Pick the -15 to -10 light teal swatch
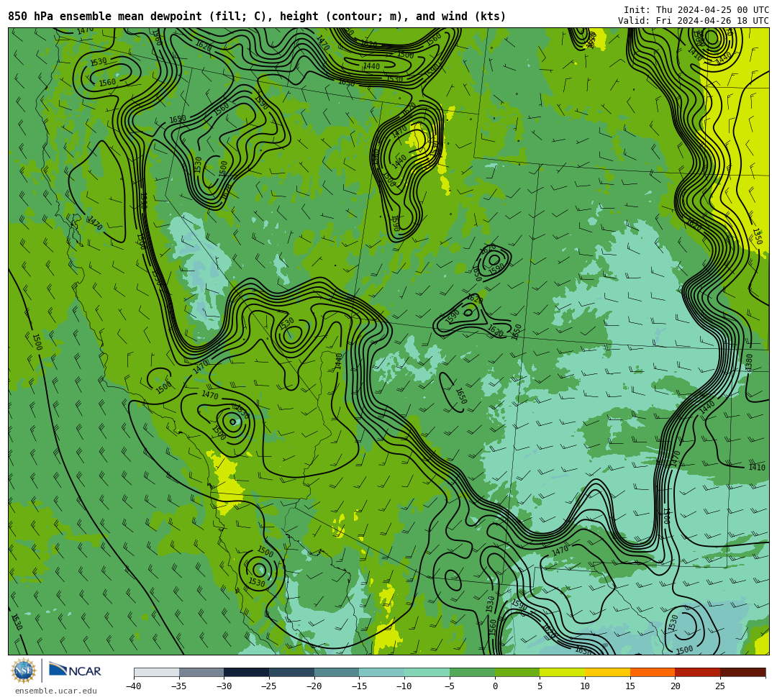Image resolution: width=777 pixels, height=700 pixels. (381, 672)
